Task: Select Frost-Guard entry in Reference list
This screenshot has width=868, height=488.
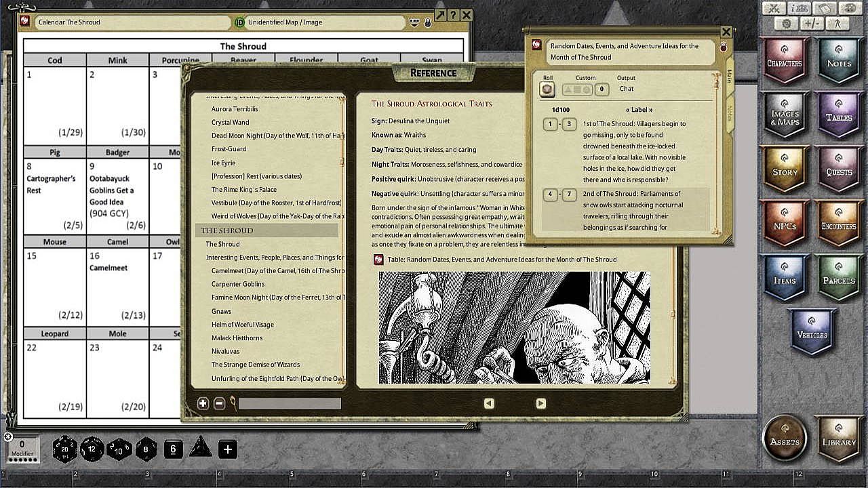Action: 229,149
